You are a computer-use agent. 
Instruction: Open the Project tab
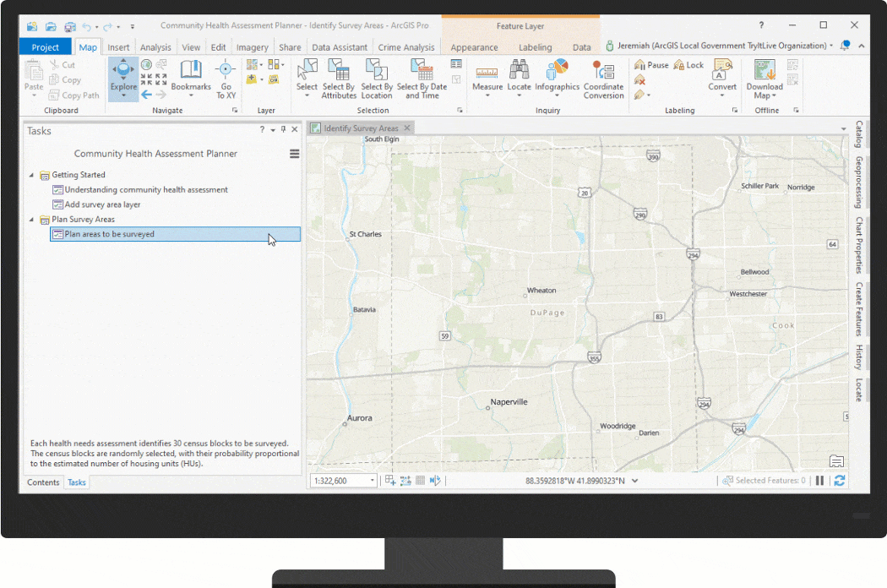[46, 47]
